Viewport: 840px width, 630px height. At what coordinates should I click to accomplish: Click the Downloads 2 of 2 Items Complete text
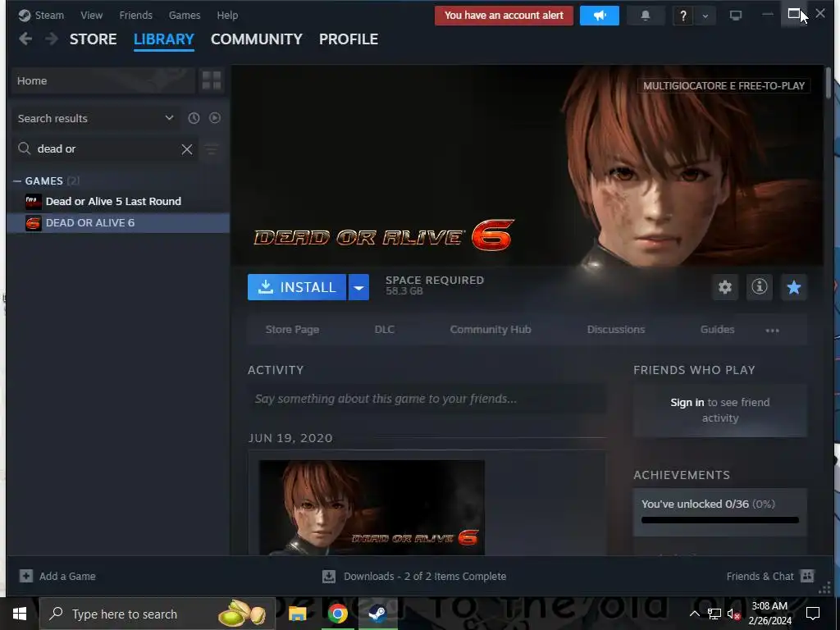[x=425, y=577]
